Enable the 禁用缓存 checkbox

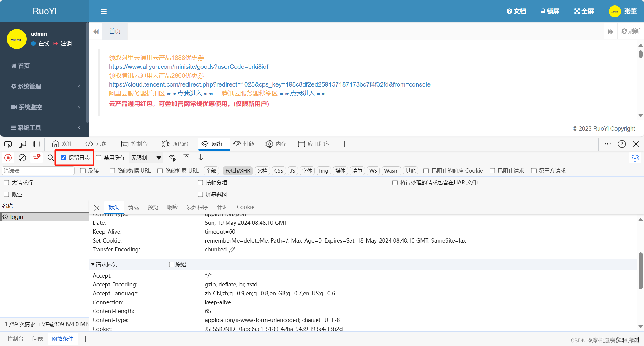pos(99,158)
